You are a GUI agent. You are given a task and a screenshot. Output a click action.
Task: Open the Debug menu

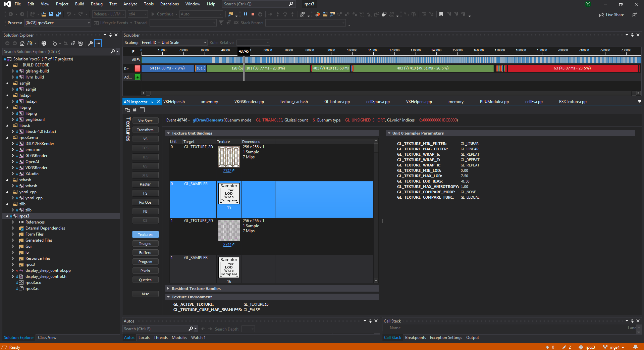click(97, 4)
